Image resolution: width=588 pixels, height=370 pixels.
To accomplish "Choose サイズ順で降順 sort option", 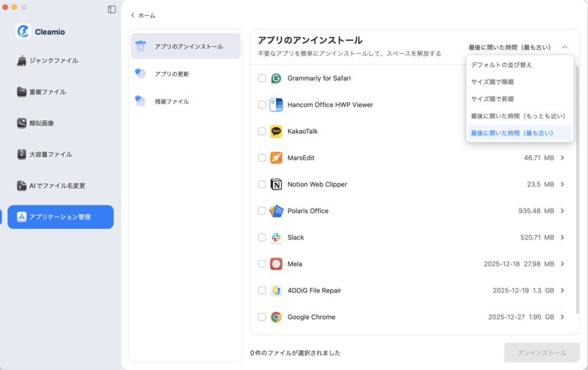I will pyautogui.click(x=520, y=82).
